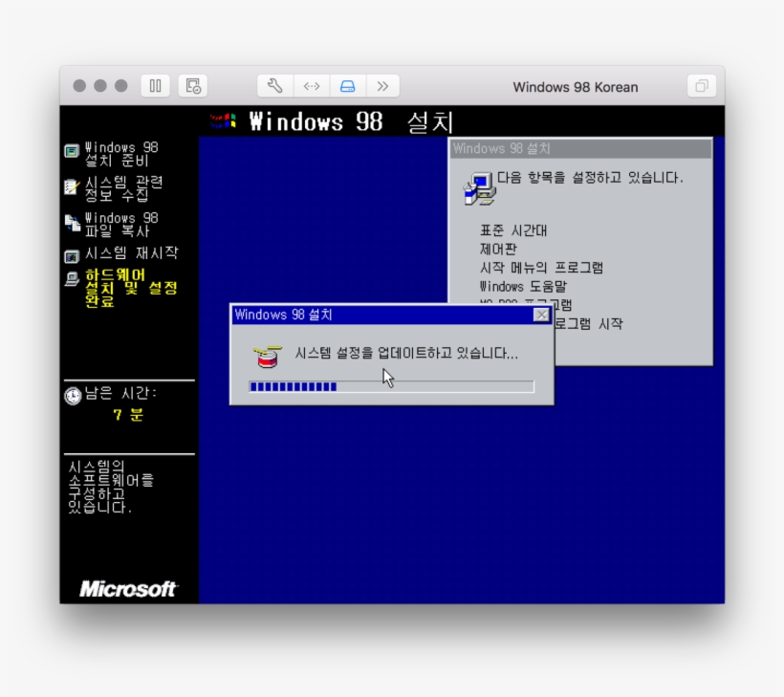Click the 제어판 item
Viewport: 784px width, 697px height.
pyautogui.click(x=498, y=249)
